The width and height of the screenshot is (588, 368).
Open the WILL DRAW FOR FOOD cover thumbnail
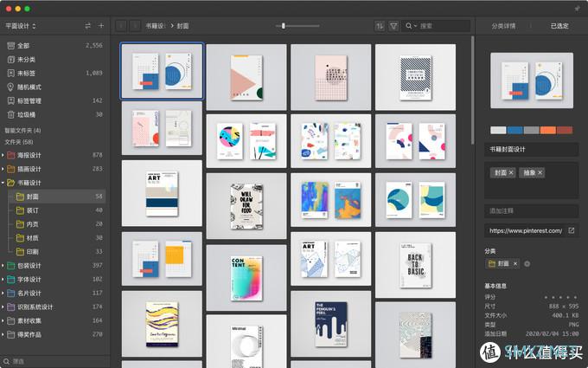[246, 206]
